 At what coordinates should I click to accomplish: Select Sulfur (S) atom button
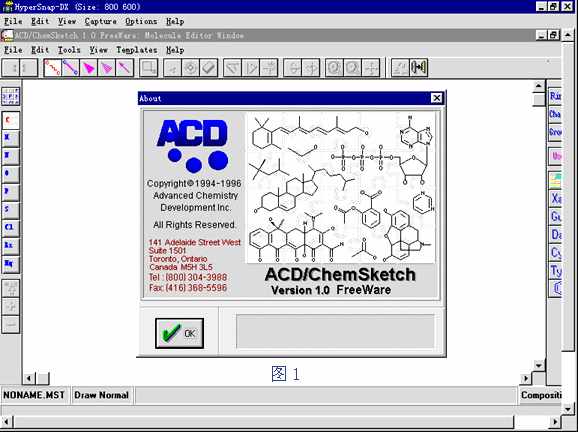tap(11, 209)
